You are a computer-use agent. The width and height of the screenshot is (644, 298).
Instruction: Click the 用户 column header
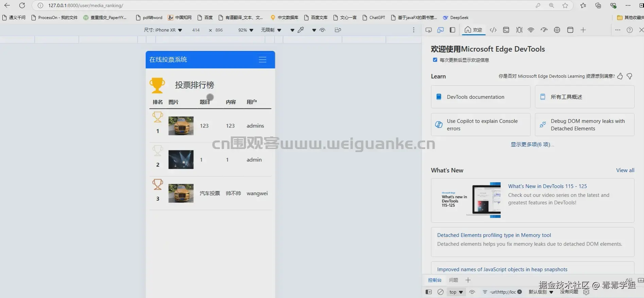coord(251,102)
